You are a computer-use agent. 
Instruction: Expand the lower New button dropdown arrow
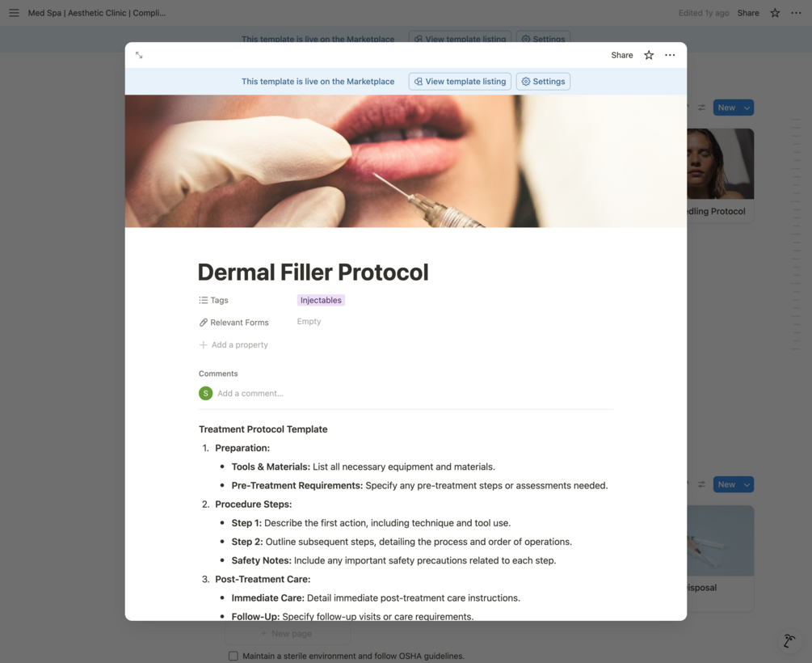pos(747,484)
